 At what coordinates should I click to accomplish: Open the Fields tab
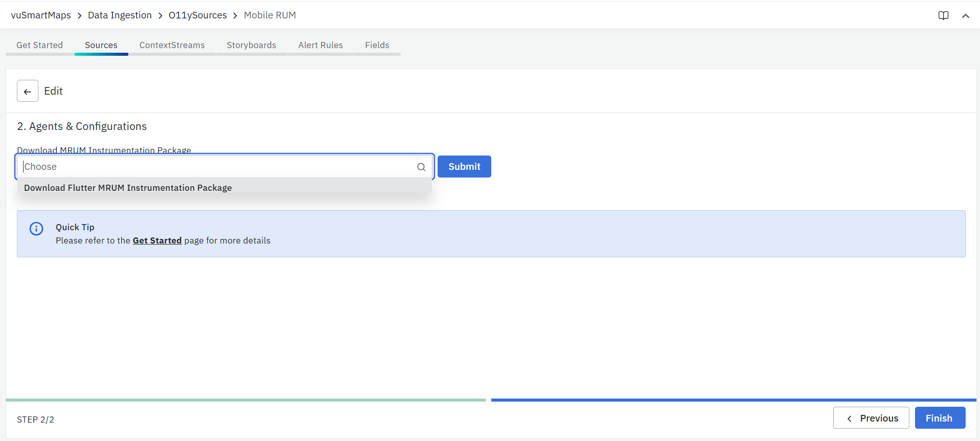point(377,45)
